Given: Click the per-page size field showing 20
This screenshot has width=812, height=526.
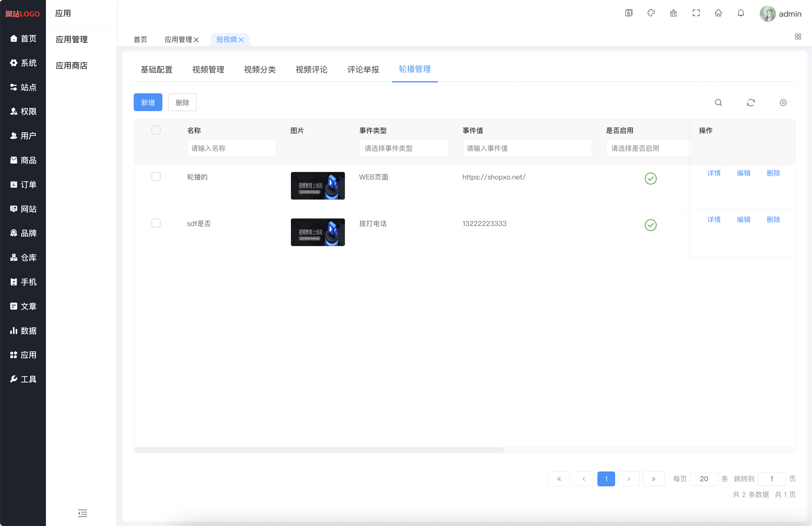Looking at the screenshot, I should point(704,479).
